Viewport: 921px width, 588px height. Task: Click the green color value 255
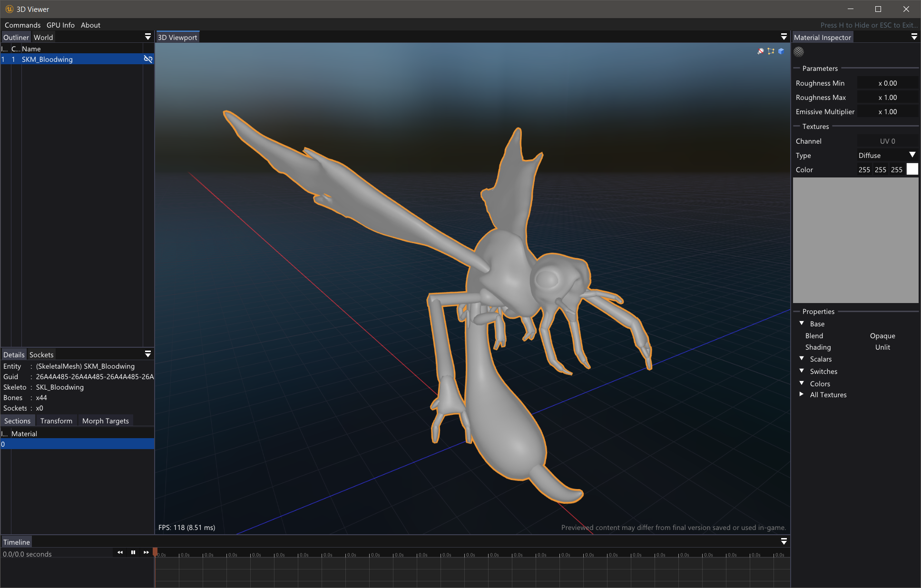[881, 169]
